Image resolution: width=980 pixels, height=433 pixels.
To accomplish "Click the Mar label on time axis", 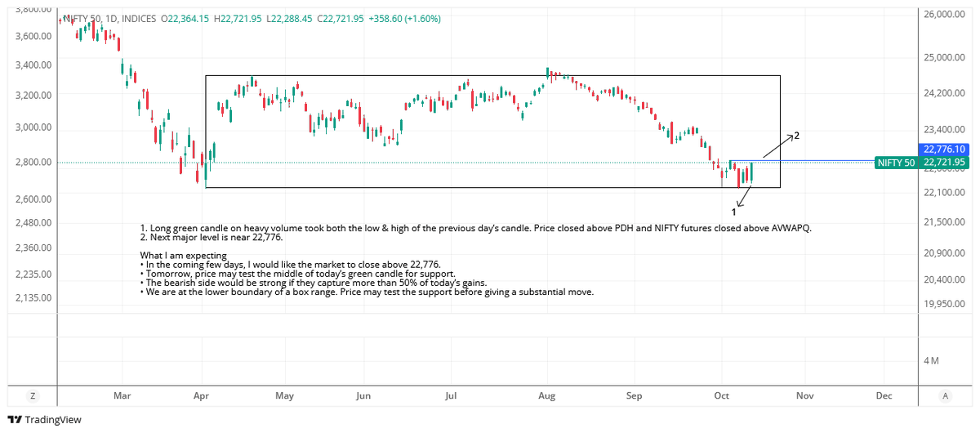I will click(122, 395).
